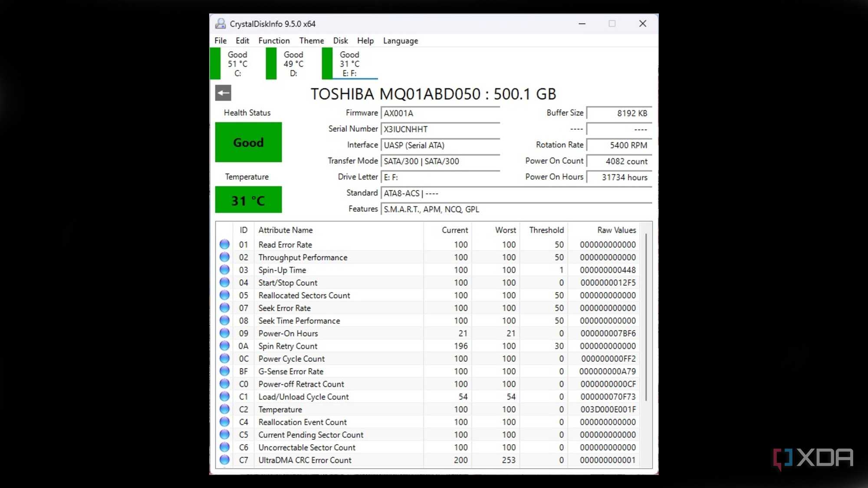Click the status orb for Spin Retry Count
Screen dimensions: 868x488
[x=224, y=346]
